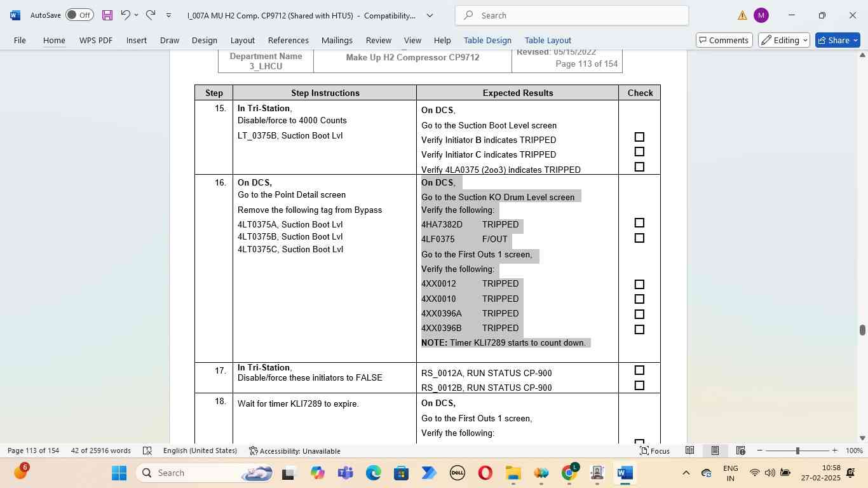Viewport: 868px width, 488px height.
Task: Open the References tab
Action: [x=288, y=40]
